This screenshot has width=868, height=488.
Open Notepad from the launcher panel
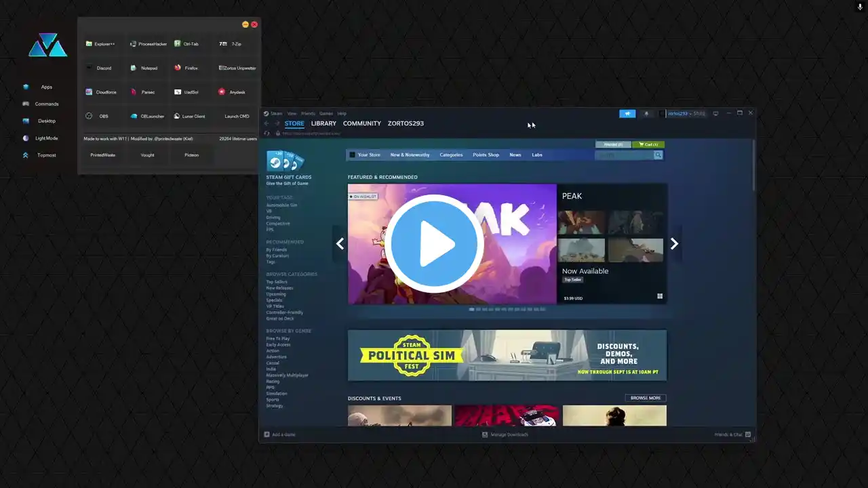point(149,68)
